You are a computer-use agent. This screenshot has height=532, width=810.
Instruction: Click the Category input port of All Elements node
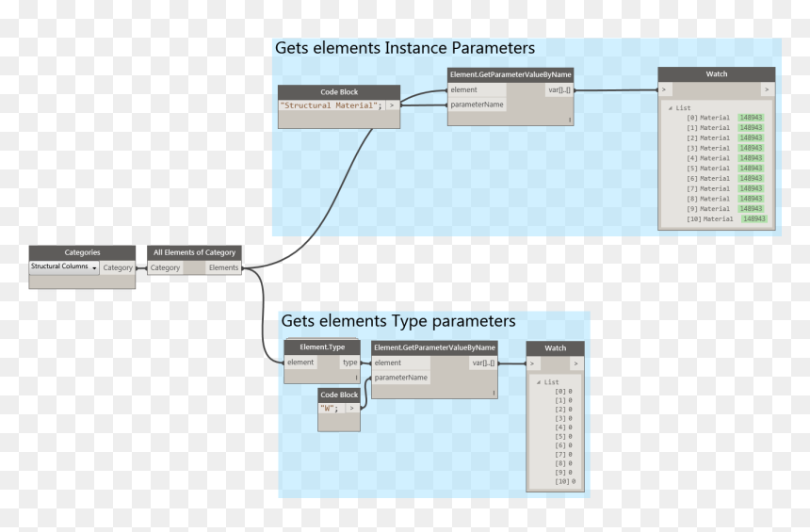point(166,267)
